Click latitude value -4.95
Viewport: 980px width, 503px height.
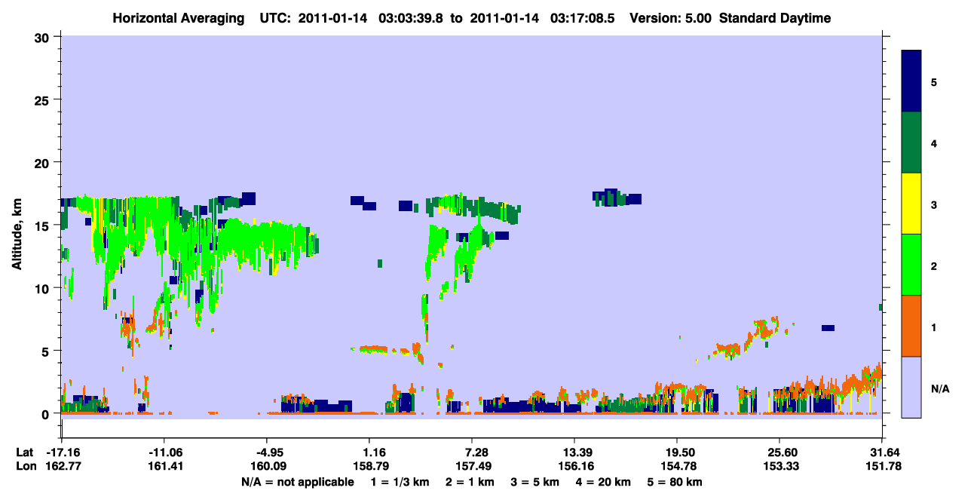pyautogui.click(x=267, y=452)
